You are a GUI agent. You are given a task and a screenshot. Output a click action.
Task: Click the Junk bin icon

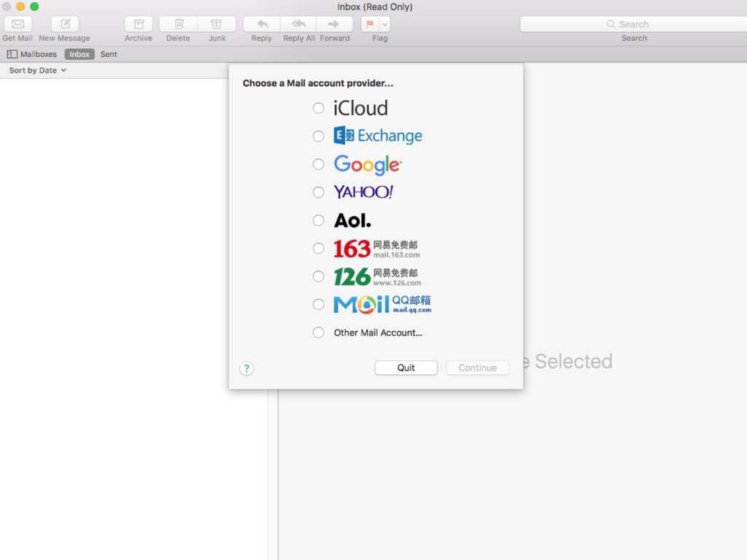click(217, 24)
